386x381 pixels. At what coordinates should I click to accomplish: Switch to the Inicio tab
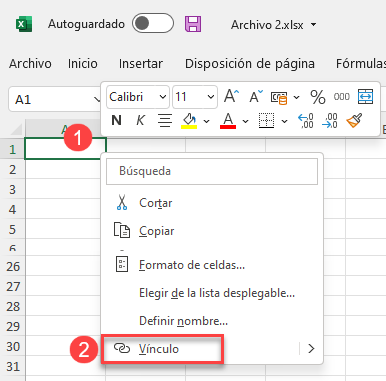pos(83,64)
